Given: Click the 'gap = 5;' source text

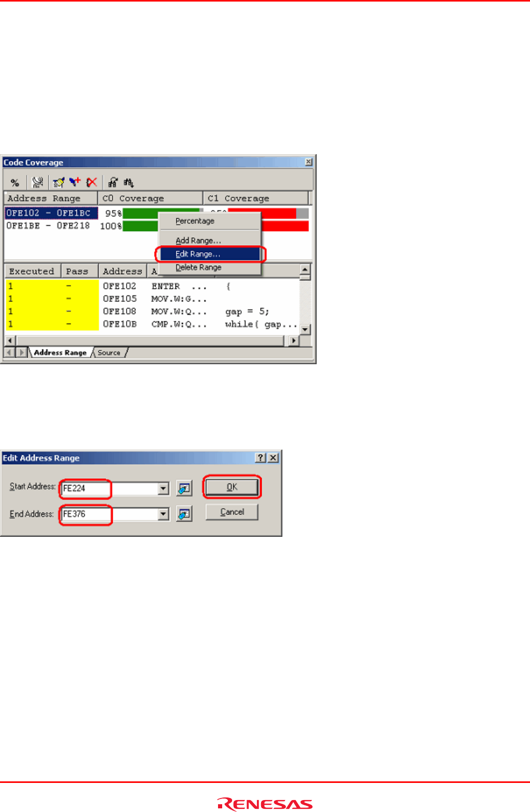Looking at the screenshot, I should point(247,312).
